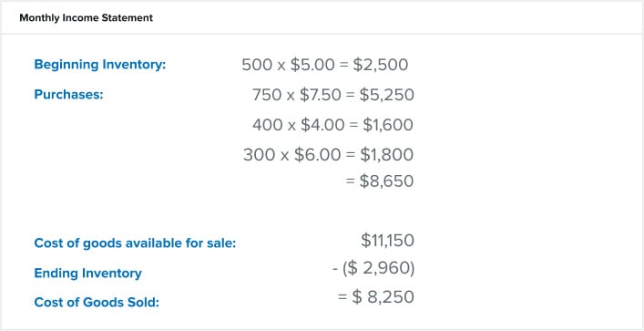Click the - ($ 2,960) amount
This screenshot has height=331, width=644.
point(373,269)
